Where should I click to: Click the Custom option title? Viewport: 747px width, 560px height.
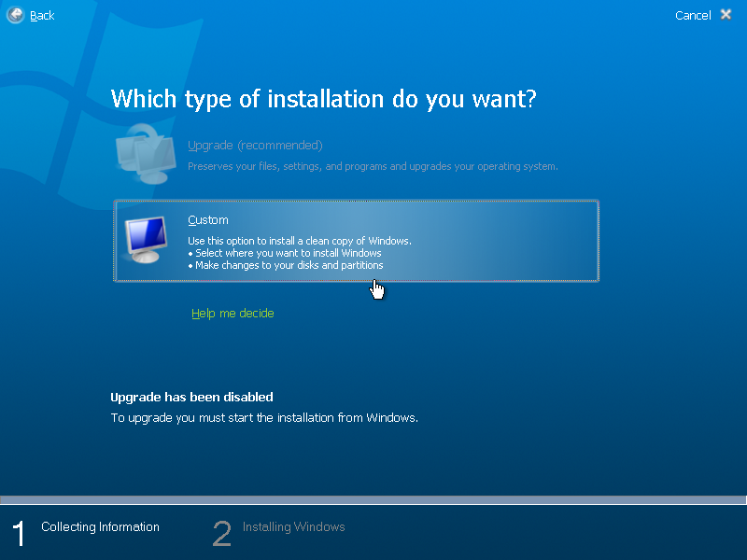[208, 220]
